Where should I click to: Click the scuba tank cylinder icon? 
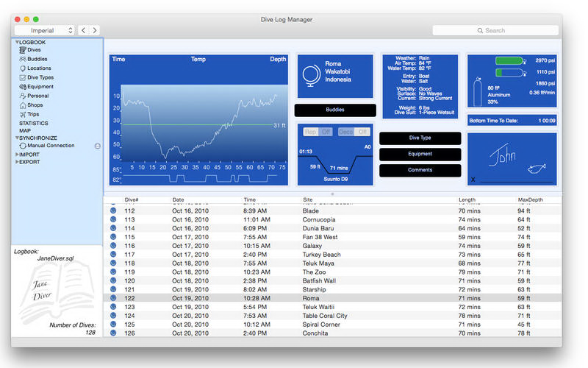tap(477, 91)
